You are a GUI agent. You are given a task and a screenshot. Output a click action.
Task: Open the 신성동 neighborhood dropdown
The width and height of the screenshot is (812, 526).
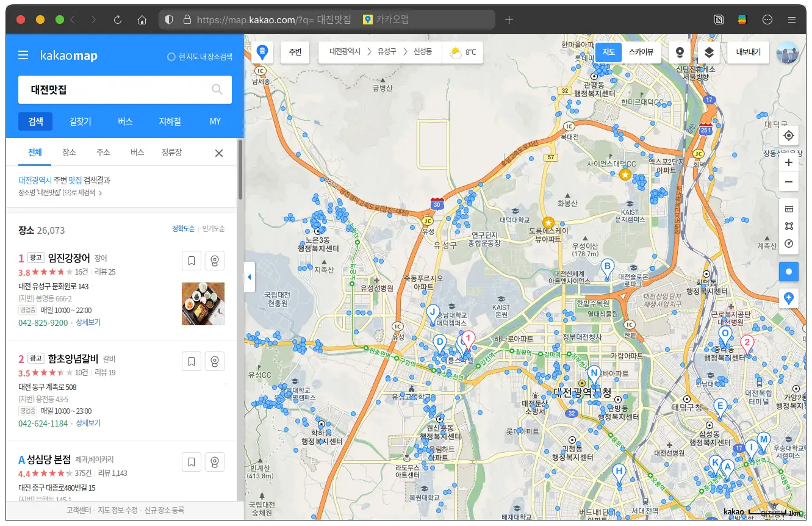click(x=423, y=52)
